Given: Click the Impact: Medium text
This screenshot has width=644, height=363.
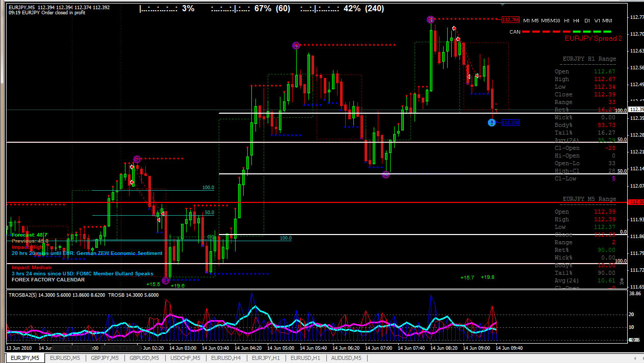Looking at the screenshot, I should [32, 268].
